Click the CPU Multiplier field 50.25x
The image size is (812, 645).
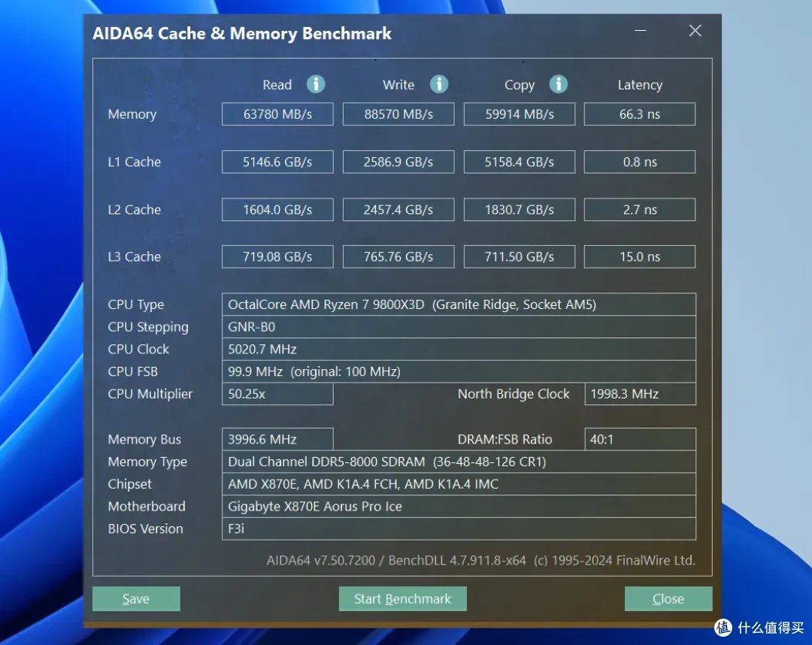[x=277, y=394]
